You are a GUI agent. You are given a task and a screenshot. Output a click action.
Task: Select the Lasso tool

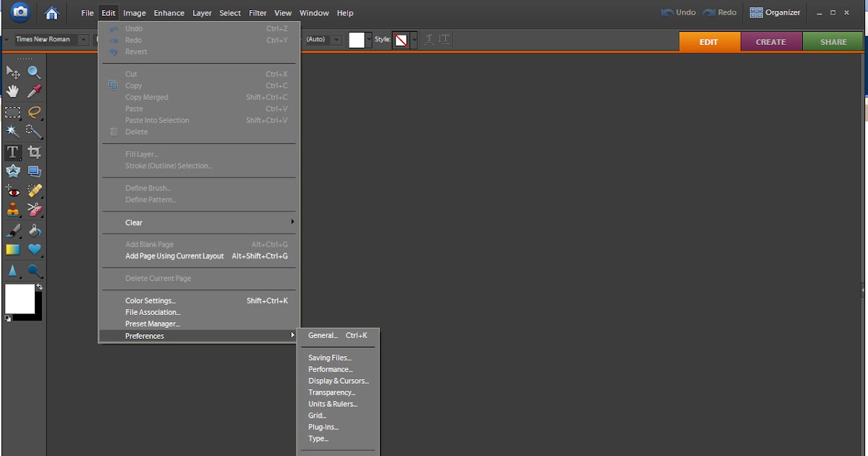[34, 111]
